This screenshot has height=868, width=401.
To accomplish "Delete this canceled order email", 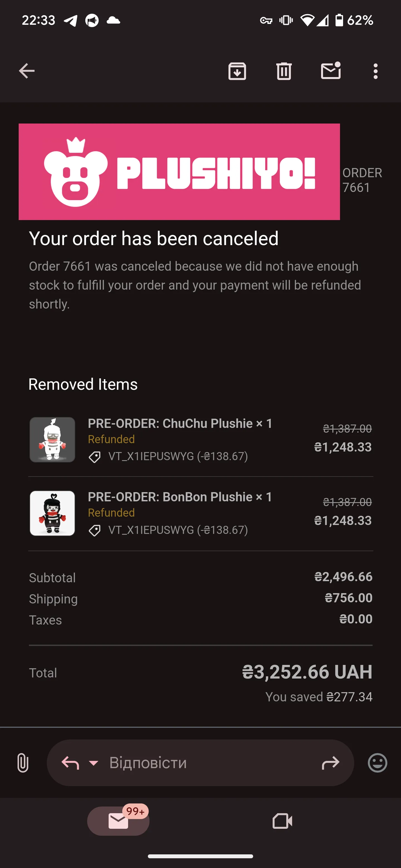I will point(284,71).
